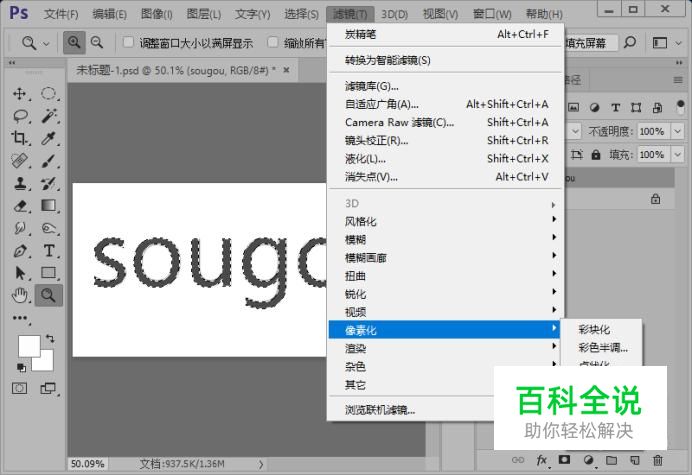692x475 pixels.
Task: Click the opacity 100% field
Action: [x=654, y=131]
